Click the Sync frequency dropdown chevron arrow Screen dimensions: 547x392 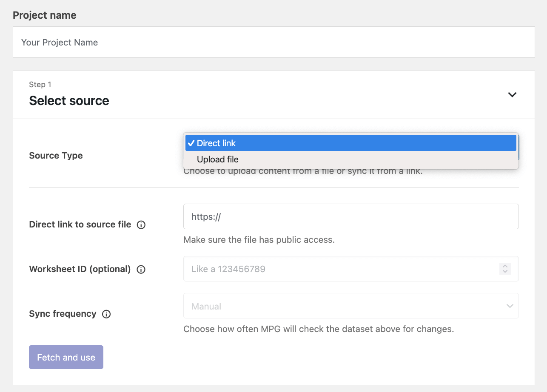pyautogui.click(x=509, y=306)
